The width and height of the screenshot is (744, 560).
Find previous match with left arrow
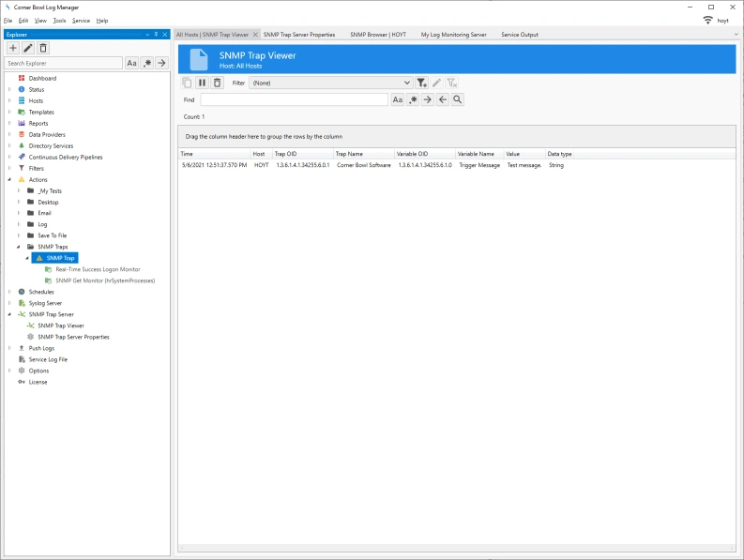(x=443, y=99)
